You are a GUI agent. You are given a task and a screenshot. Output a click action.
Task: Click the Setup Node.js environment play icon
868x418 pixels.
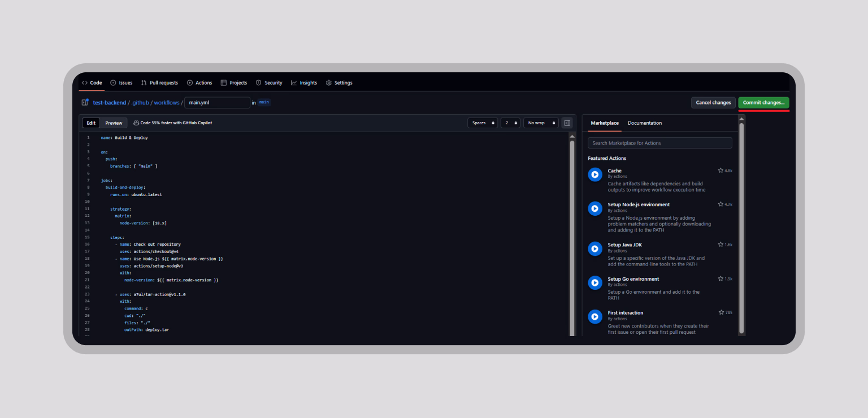595,208
